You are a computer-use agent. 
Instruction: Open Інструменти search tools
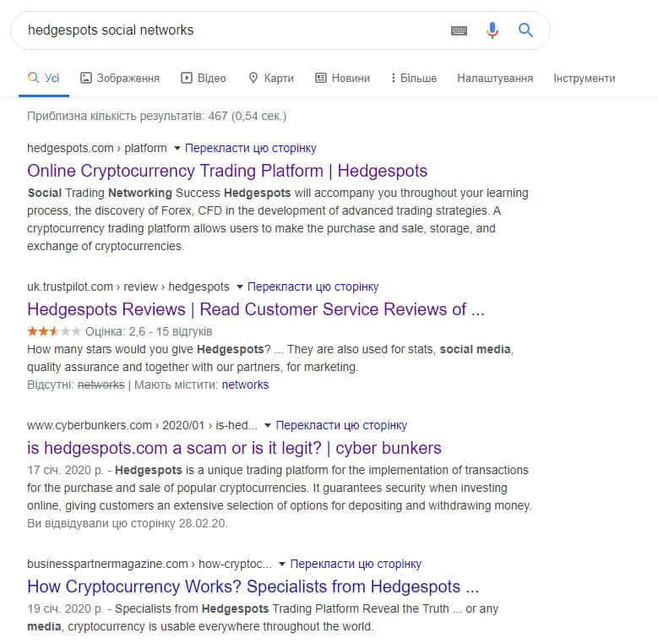click(x=585, y=78)
